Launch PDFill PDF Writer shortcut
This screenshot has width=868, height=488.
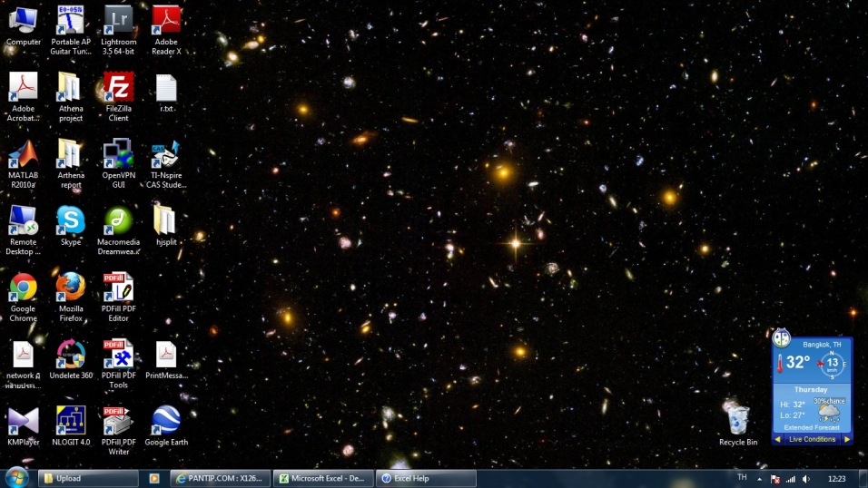tap(118, 432)
